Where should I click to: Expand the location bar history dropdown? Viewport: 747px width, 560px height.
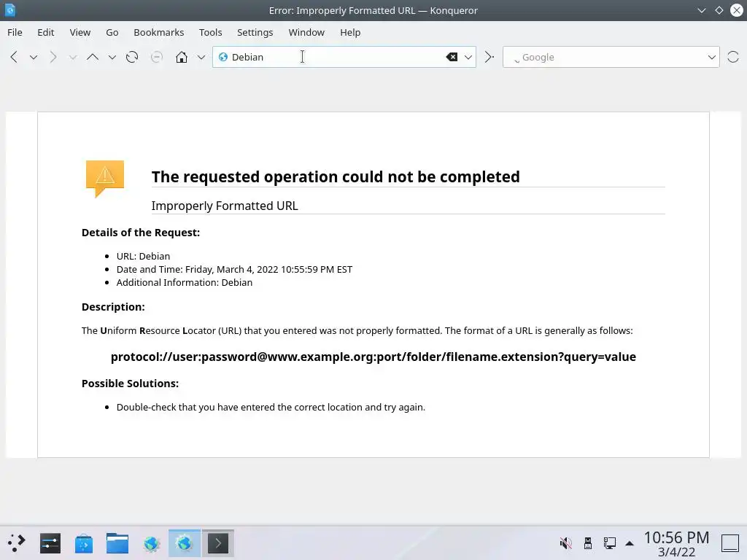468,57
